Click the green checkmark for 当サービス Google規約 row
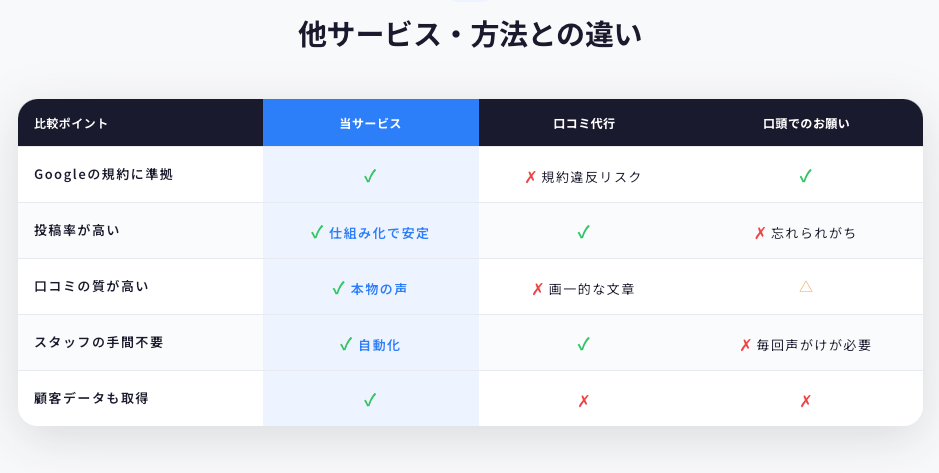Viewport: 939px width, 473px height. point(370,176)
